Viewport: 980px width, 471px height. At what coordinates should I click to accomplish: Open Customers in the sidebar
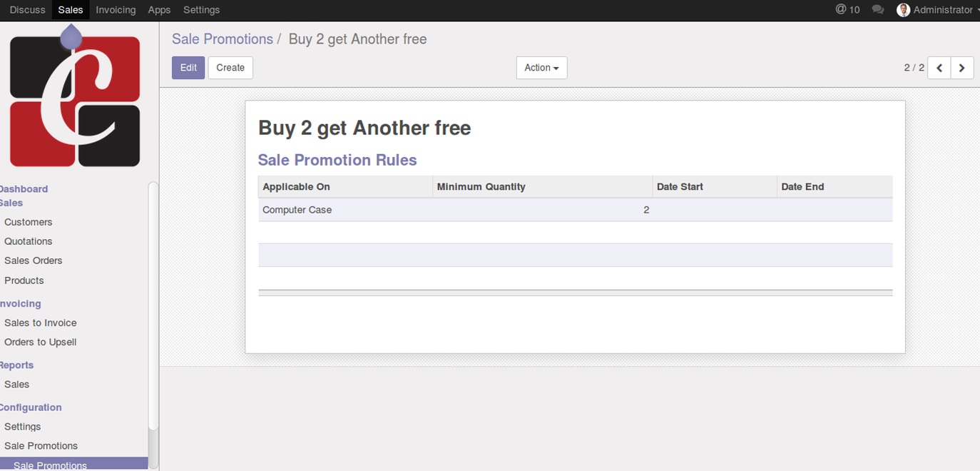click(x=29, y=222)
